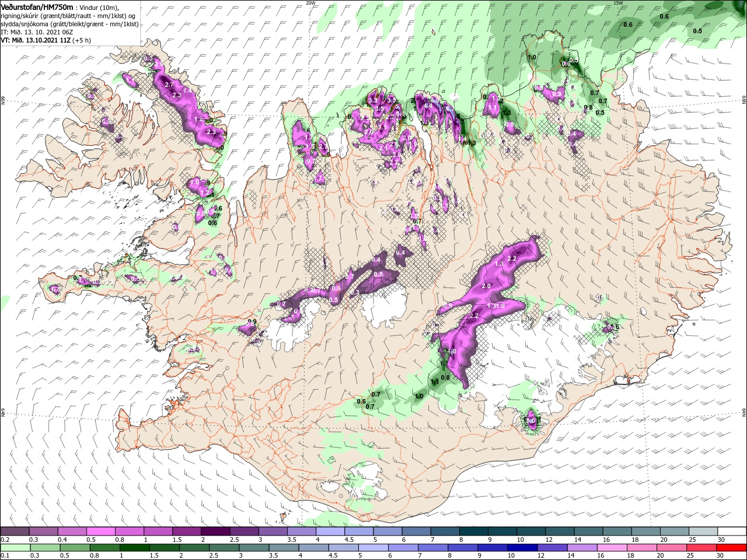The height and width of the screenshot is (560, 747).
Task: Pick the white swatch after the 30 label
Action: 732,531
